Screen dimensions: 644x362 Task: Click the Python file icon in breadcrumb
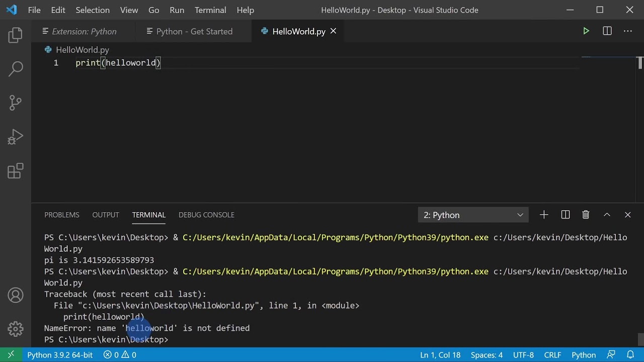[x=48, y=50]
